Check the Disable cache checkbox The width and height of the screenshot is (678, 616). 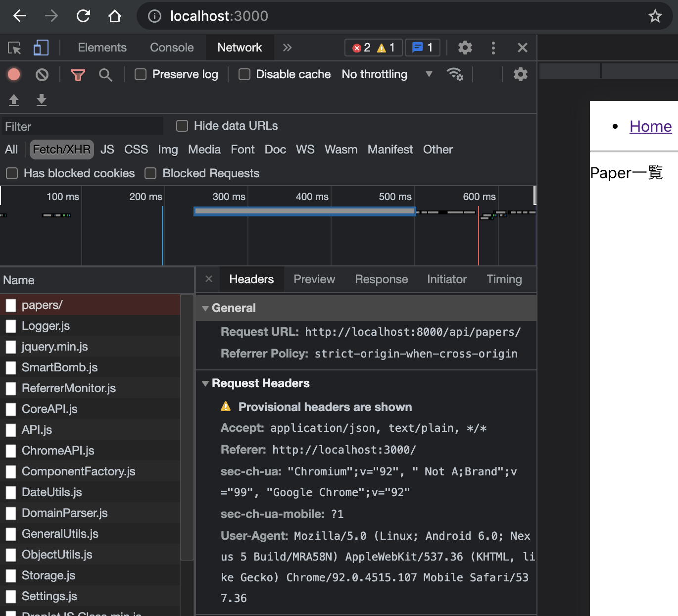pos(244,74)
